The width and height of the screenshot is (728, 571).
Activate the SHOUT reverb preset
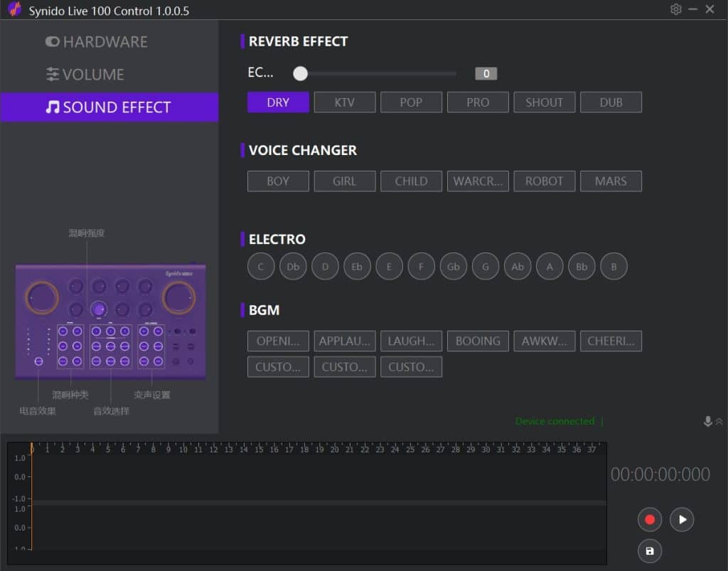pyautogui.click(x=544, y=102)
